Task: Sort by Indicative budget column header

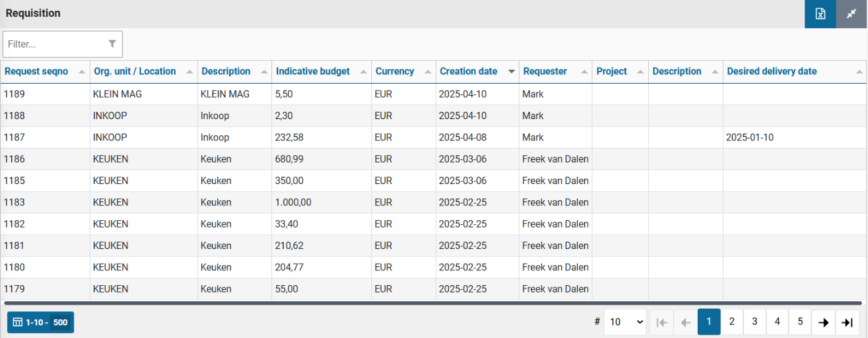Action: [313, 72]
